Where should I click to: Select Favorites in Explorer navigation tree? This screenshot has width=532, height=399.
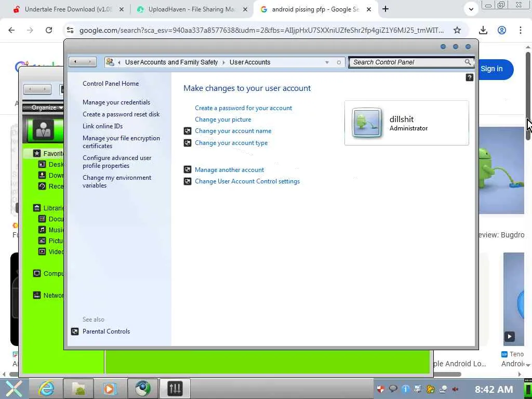(x=48, y=154)
